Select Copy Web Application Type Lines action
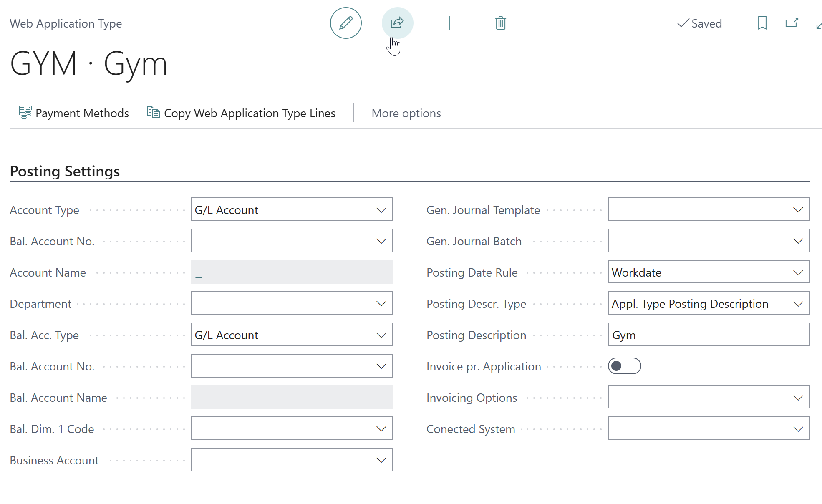822x504 pixels. [x=241, y=113]
